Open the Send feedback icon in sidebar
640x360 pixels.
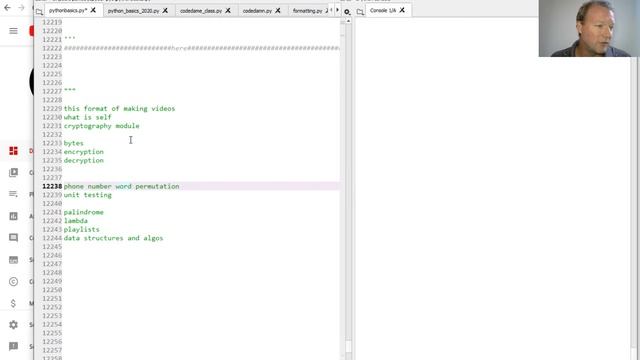(x=13, y=346)
